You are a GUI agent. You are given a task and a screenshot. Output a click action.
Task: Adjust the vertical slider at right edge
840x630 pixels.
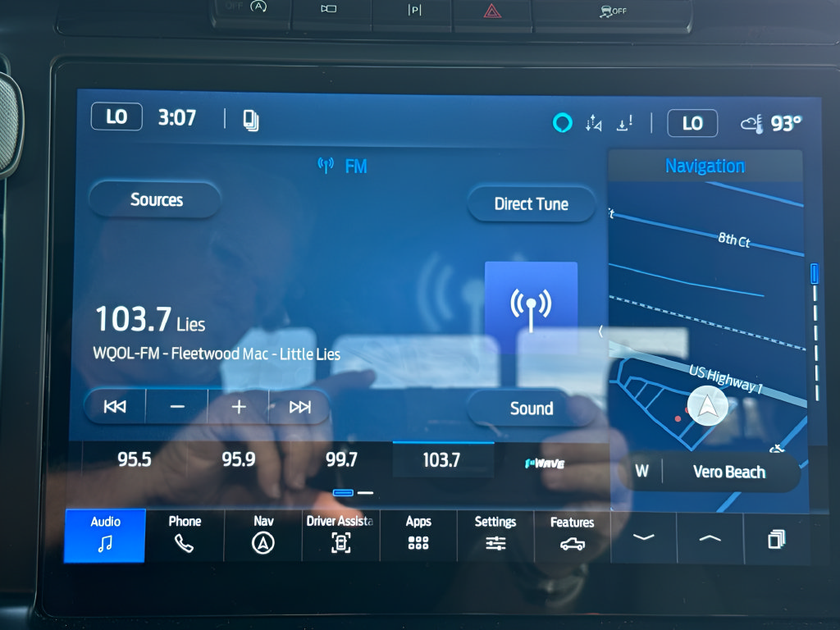coord(815,332)
